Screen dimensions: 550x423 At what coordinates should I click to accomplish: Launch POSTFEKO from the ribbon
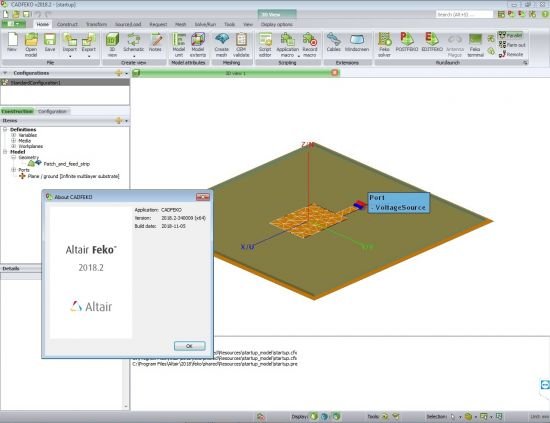click(407, 43)
